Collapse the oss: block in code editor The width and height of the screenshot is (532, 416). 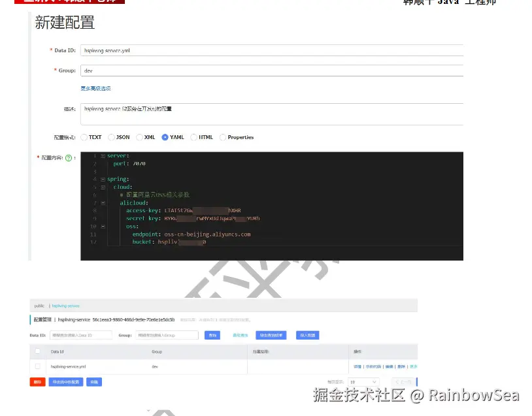103,227
